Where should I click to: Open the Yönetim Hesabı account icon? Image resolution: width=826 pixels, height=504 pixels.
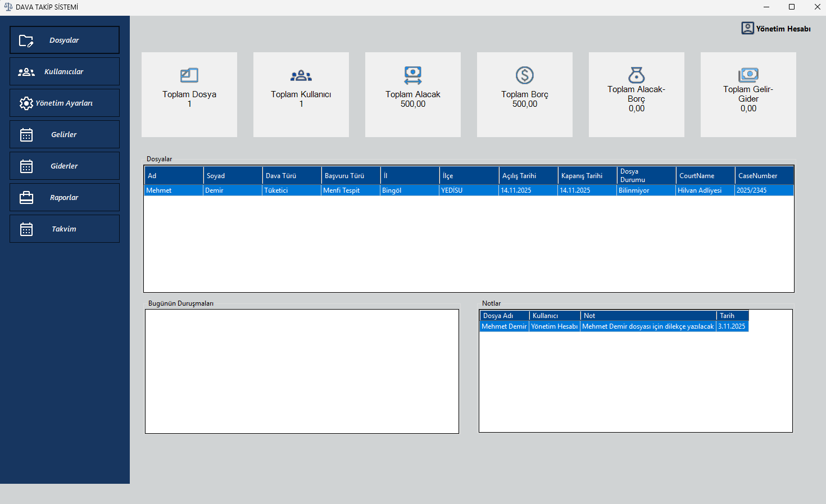pos(747,28)
